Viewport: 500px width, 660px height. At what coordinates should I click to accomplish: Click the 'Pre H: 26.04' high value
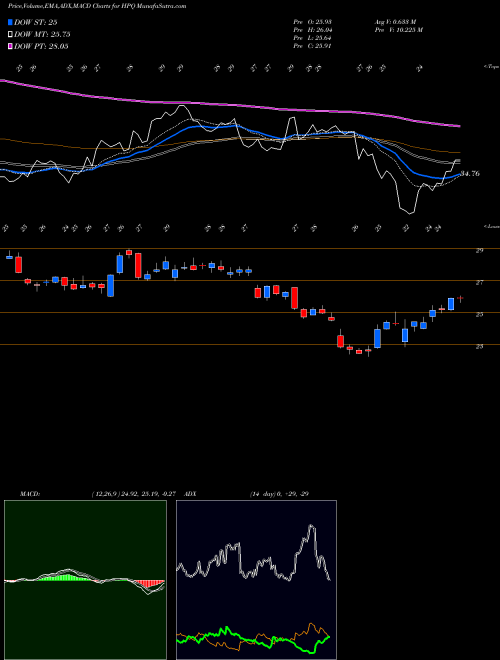tap(312, 30)
